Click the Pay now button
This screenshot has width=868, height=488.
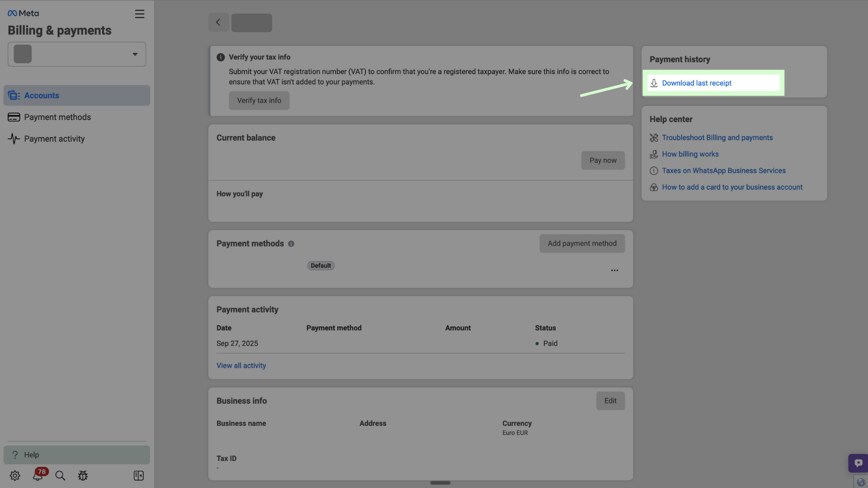click(603, 160)
